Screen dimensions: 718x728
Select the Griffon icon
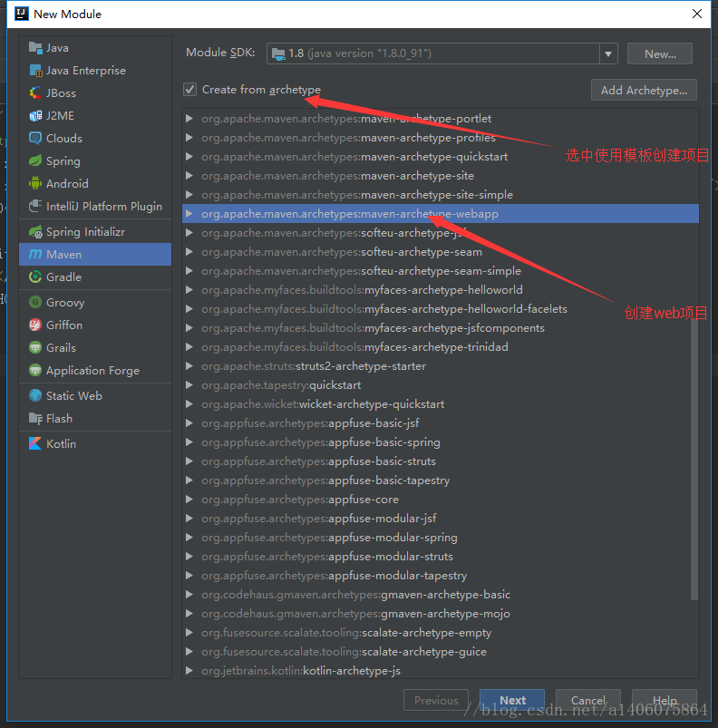point(35,325)
